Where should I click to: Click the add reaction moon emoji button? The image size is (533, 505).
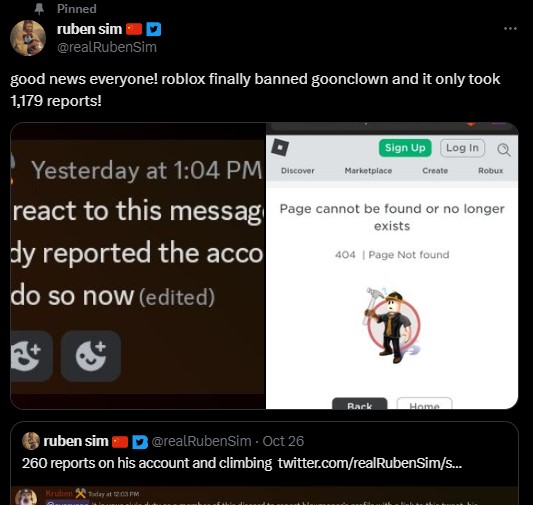[x=91, y=356]
